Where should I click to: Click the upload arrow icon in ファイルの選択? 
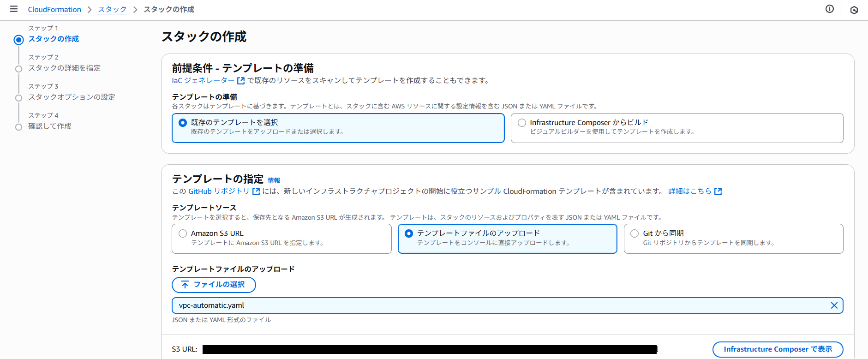click(x=185, y=285)
